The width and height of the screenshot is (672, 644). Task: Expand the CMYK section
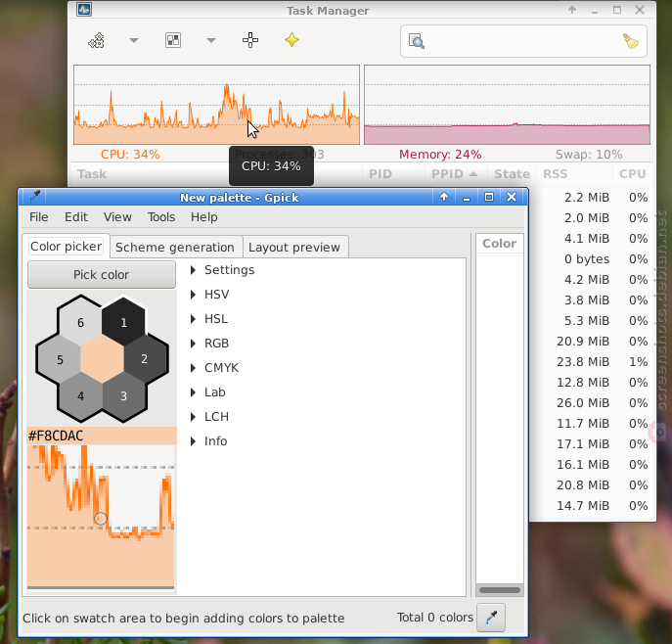tap(215, 367)
